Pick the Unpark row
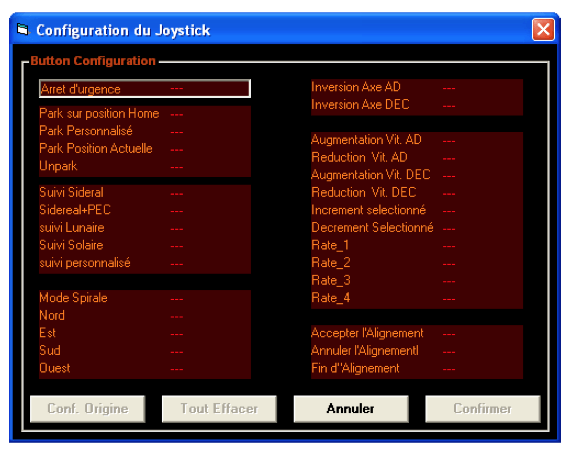Screen dimensions: 567x452 145,167
